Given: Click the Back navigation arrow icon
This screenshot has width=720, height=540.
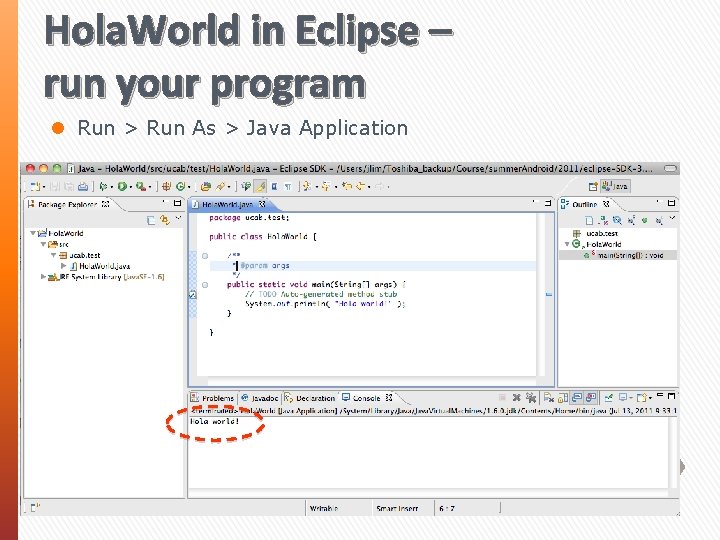Looking at the screenshot, I should [361, 186].
